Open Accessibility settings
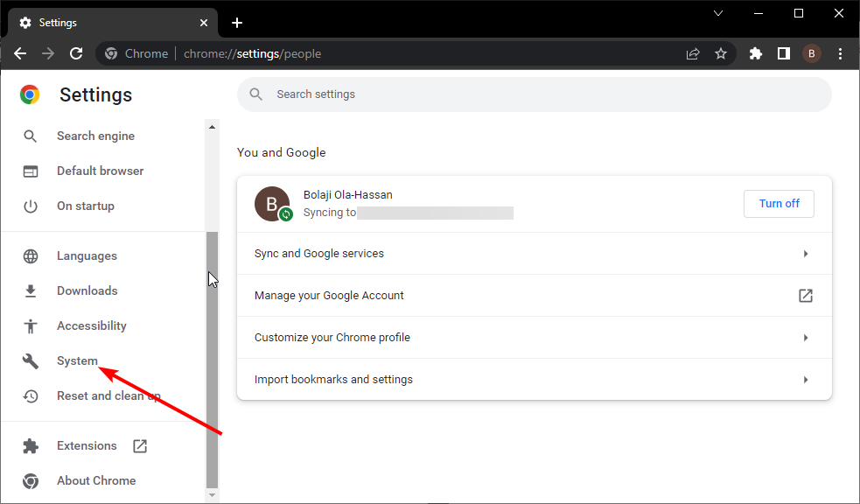 point(92,325)
